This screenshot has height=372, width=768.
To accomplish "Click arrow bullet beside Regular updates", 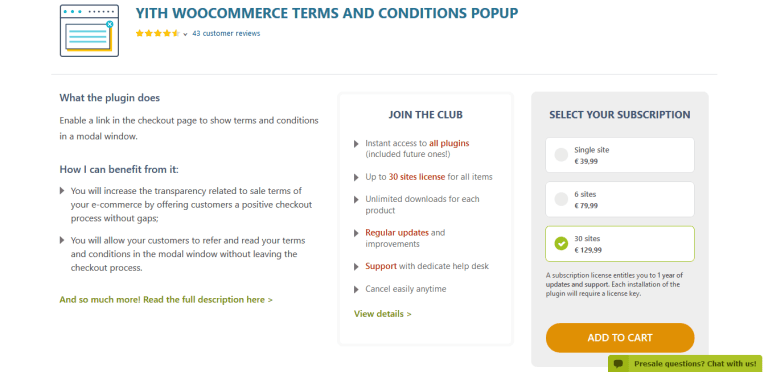I will click(x=356, y=233).
